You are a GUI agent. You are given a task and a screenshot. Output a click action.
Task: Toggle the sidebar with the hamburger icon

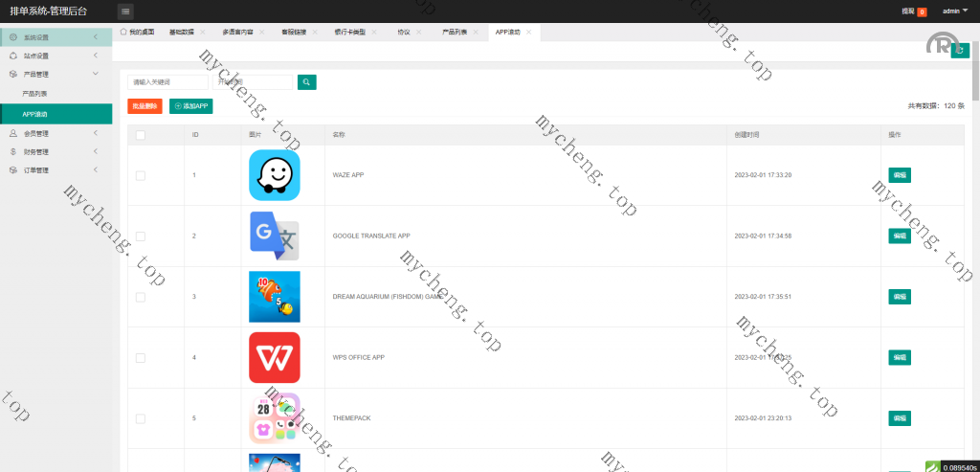[x=125, y=11]
